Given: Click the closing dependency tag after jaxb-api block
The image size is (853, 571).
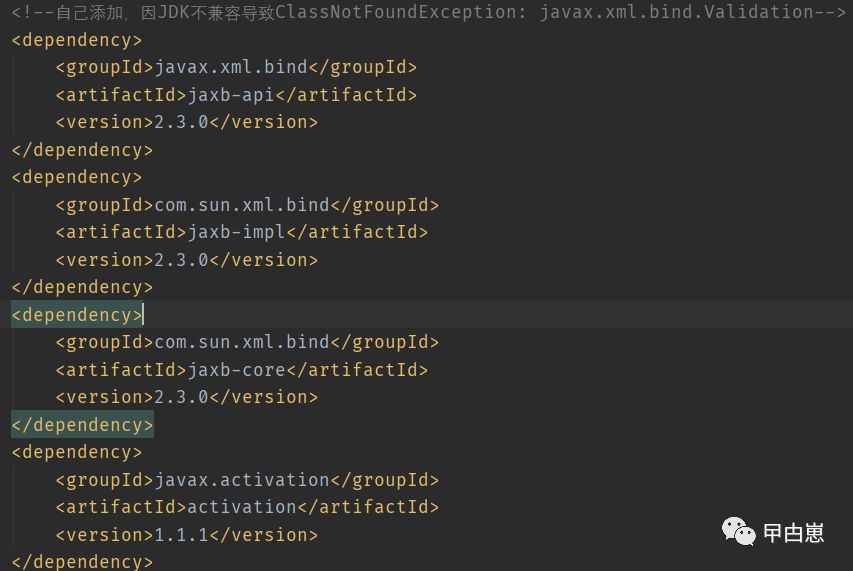Looking at the screenshot, I should [82, 150].
